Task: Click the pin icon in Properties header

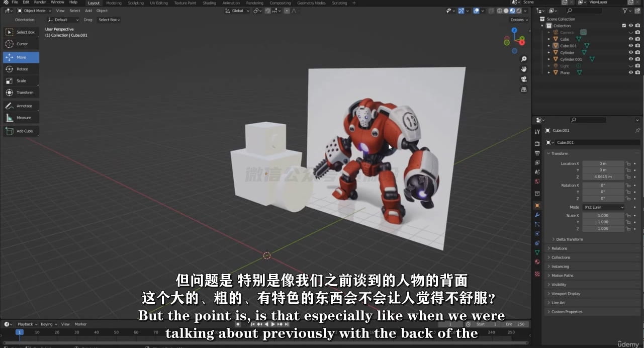Action: (x=638, y=130)
